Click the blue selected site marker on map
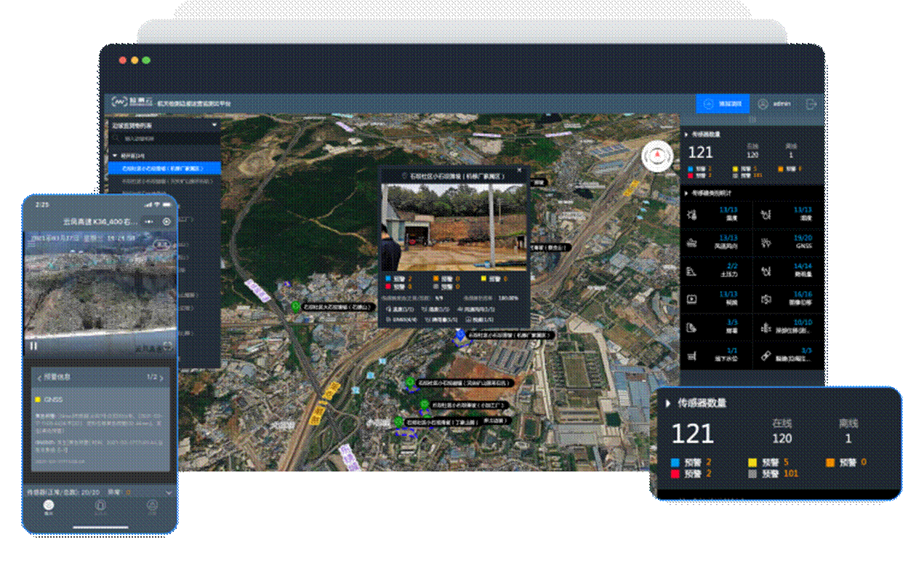924x561 pixels. point(459,334)
